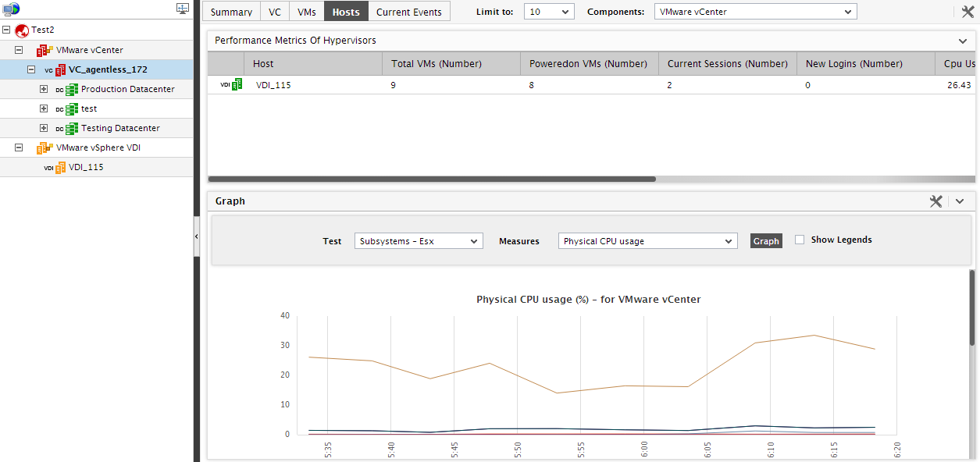Collapse the VC_agentless_172 node

pyautogui.click(x=32, y=69)
